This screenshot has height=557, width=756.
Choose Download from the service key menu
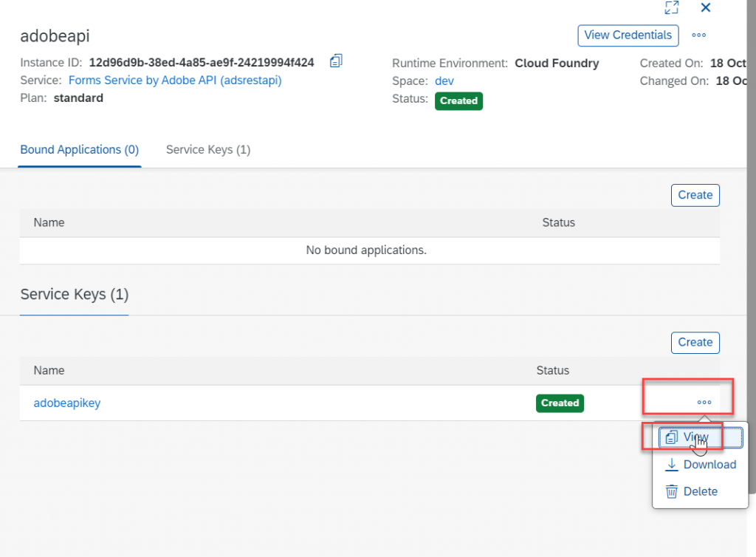point(701,465)
